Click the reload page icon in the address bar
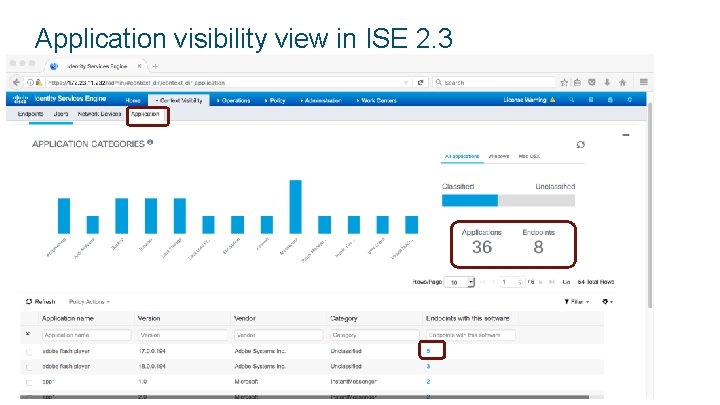Screen dimensions: 720x405 pos(420,83)
